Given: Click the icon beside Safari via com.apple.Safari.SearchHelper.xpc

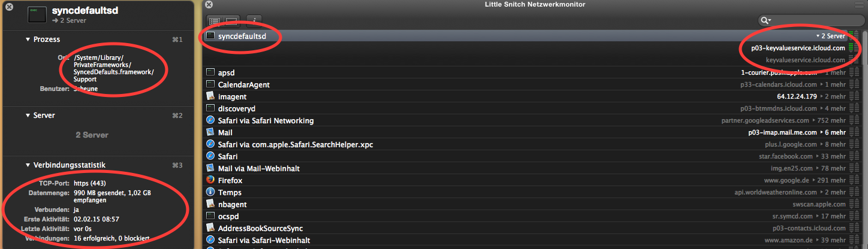Looking at the screenshot, I should 210,144.
